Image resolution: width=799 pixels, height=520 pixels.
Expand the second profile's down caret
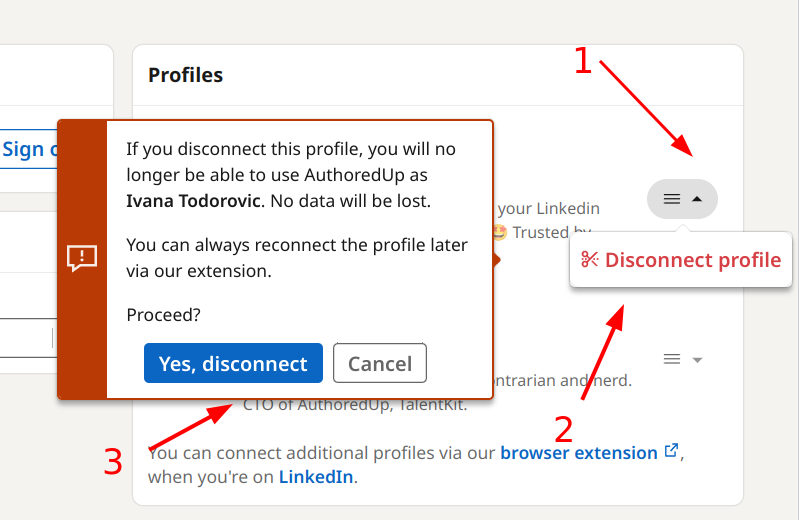point(697,360)
